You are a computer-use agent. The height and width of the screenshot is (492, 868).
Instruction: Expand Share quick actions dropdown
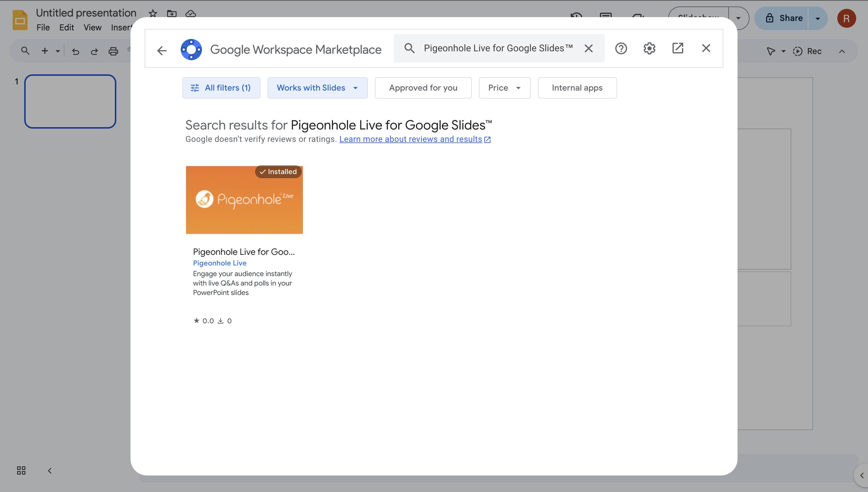[818, 18]
